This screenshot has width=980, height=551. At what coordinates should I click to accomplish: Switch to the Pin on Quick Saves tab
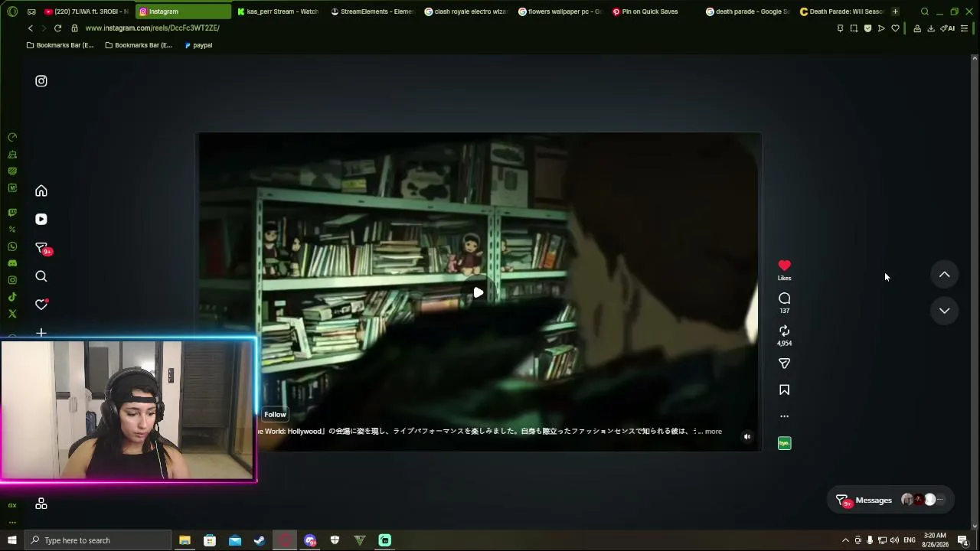click(655, 11)
